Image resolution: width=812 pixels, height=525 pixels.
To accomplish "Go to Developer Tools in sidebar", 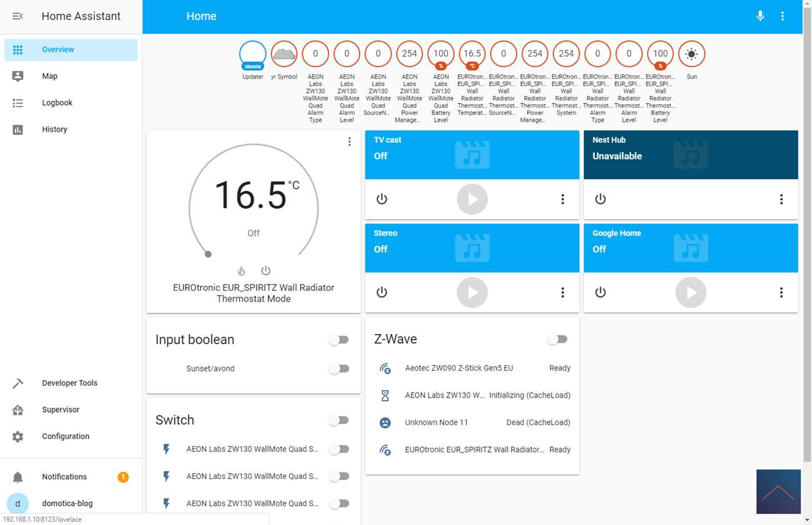I will (x=69, y=383).
